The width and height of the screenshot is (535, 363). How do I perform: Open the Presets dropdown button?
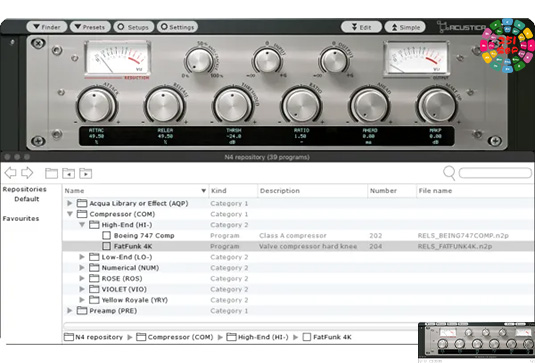90,27
